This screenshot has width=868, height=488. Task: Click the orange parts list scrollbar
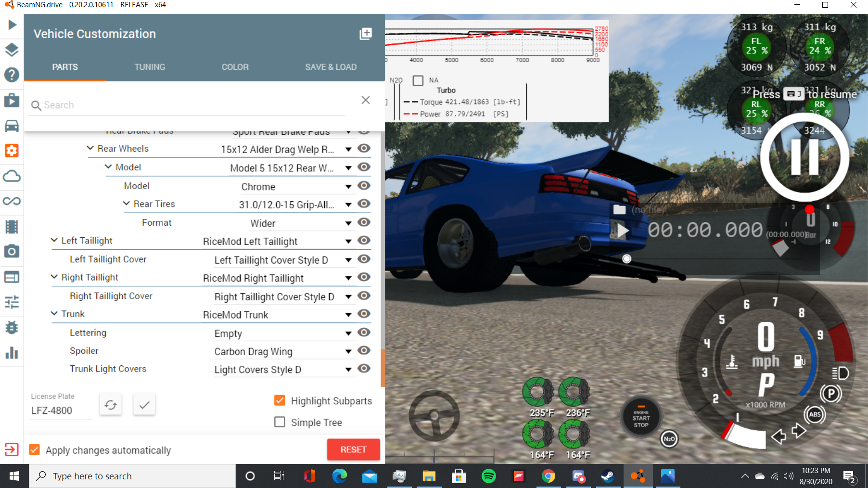(383, 368)
